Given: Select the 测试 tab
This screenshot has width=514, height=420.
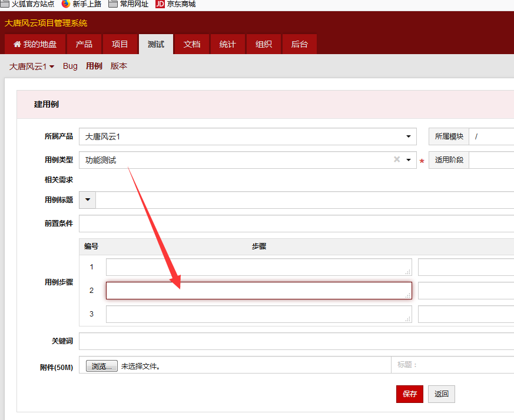Looking at the screenshot, I should (155, 44).
